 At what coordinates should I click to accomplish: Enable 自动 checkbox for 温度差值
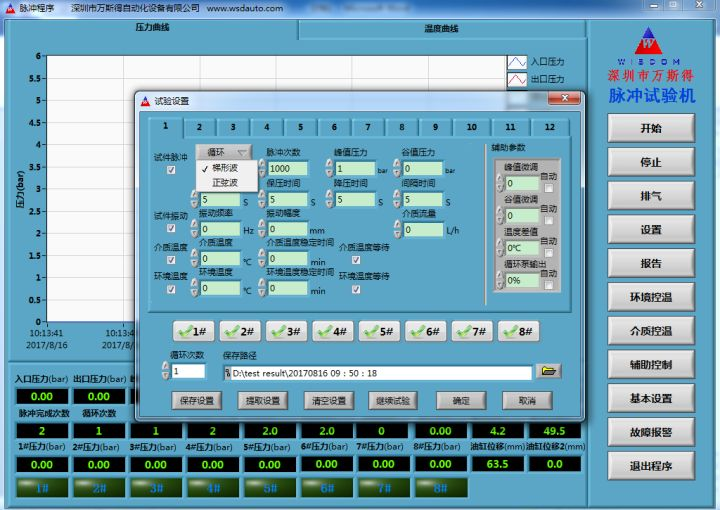point(548,253)
